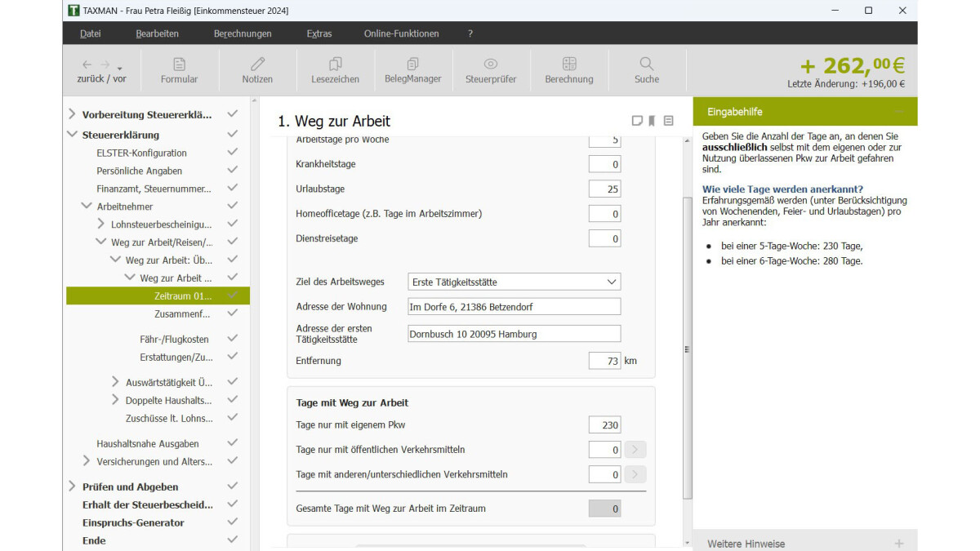Toggle checkmark next to Haushaltsnahe Ausgaben
The image size is (980, 551).
point(232,443)
